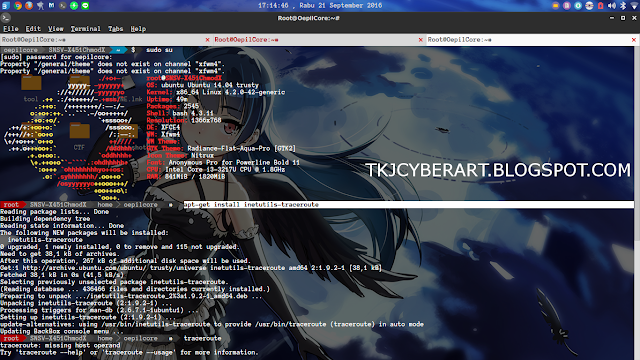This screenshot has width=640, height=360.
Task: Launch Google Chrome from the top panel
Action: point(18,5)
